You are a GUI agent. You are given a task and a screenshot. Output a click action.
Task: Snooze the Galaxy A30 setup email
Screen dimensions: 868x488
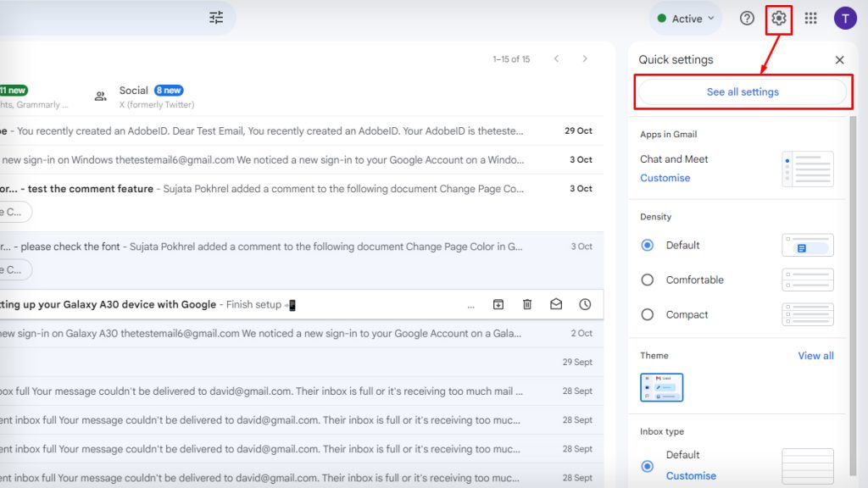click(585, 304)
